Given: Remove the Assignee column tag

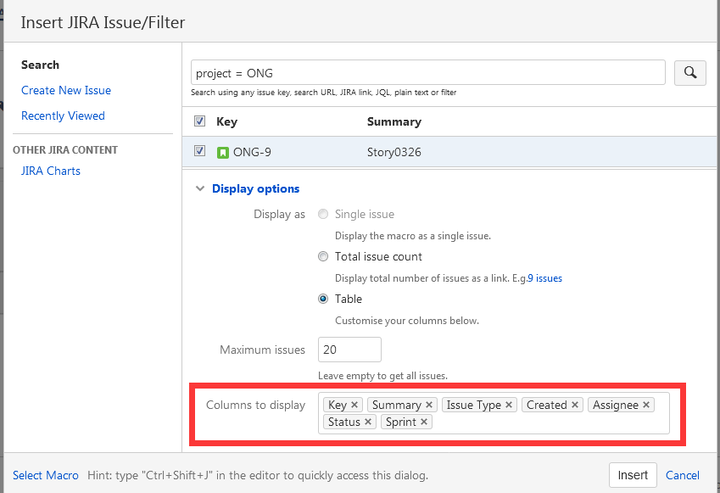Looking at the screenshot, I should [646, 405].
